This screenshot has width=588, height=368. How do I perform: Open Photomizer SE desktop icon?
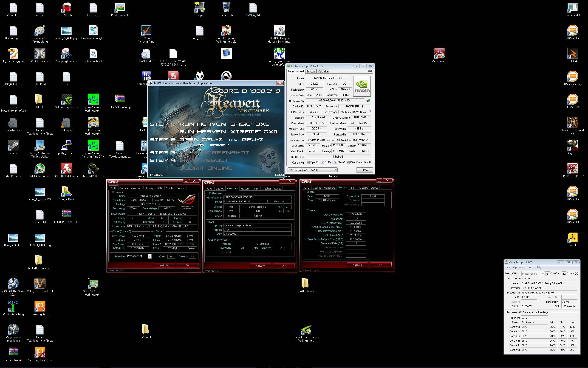click(x=120, y=9)
